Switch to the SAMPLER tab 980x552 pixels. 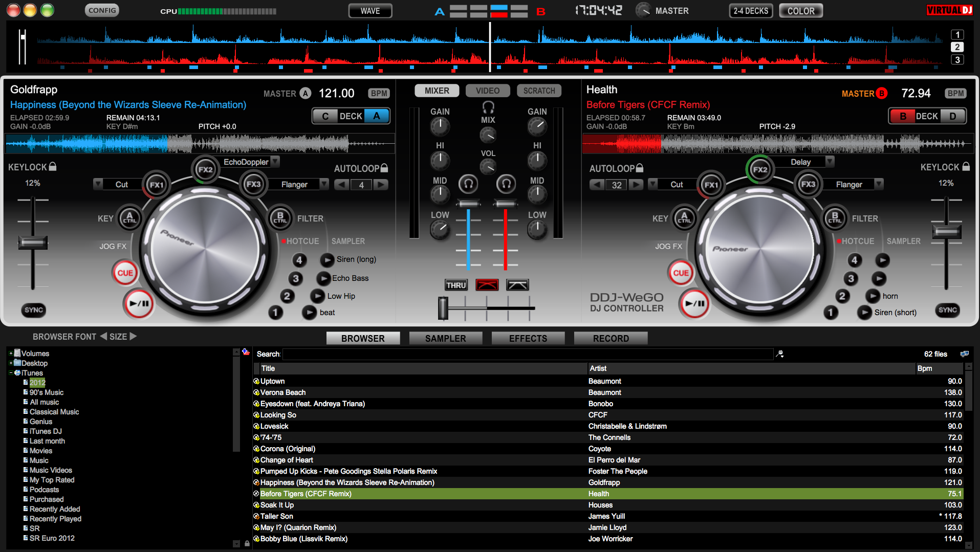tap(445, 338)
